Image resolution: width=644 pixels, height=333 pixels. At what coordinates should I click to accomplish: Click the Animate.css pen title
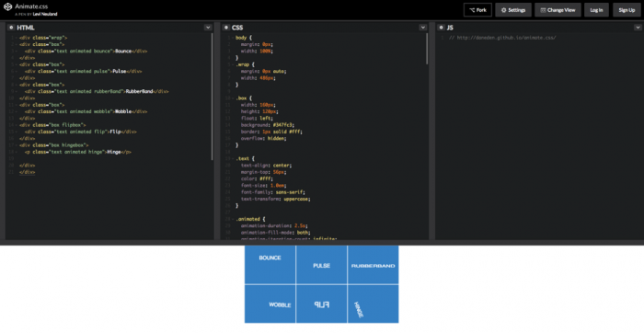click(x=31, y=6)
